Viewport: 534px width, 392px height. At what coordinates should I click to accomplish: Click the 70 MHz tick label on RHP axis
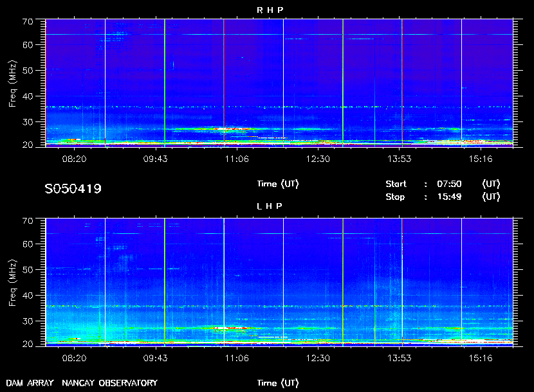(28, 22)
